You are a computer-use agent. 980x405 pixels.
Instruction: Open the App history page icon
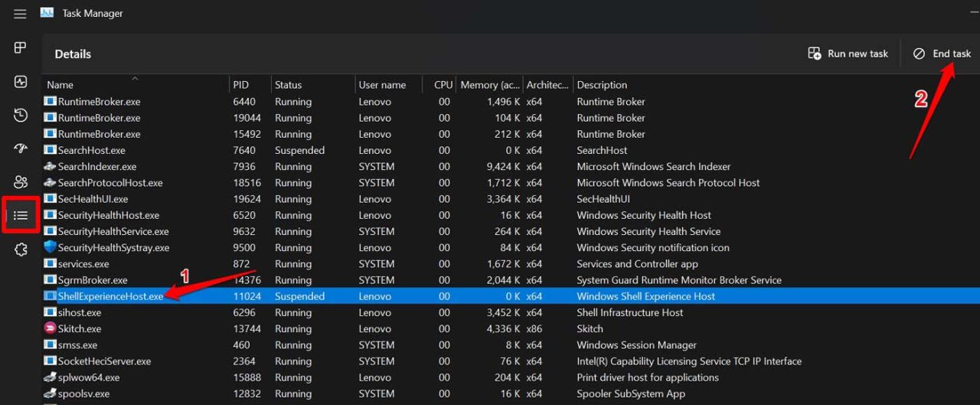click(21, 116)
